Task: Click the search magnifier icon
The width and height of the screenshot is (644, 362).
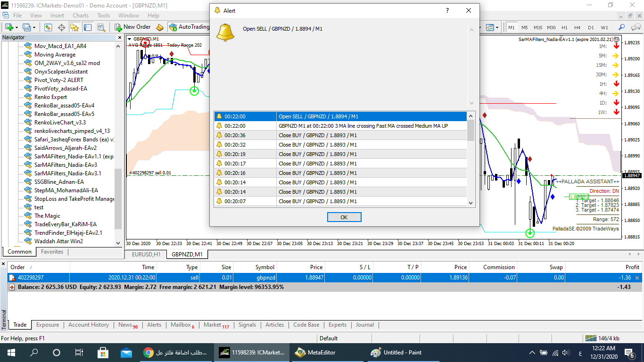Action: point(622,27)
